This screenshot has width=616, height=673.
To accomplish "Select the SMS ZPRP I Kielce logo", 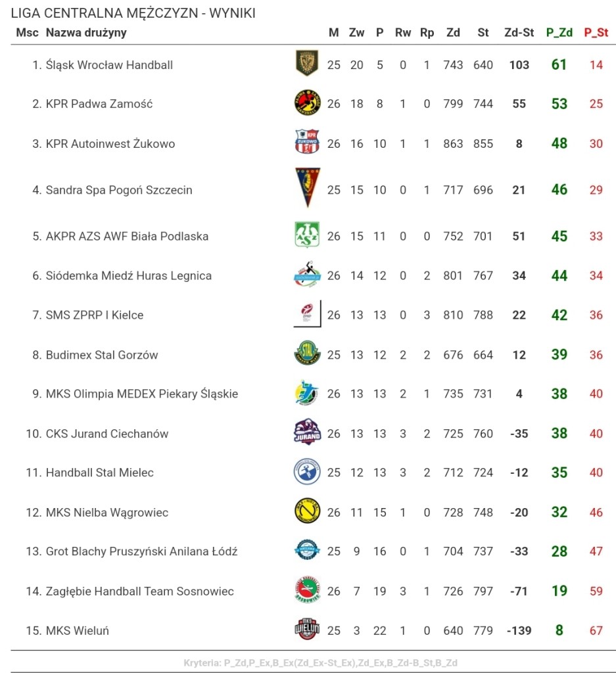I will click(308, 313).
